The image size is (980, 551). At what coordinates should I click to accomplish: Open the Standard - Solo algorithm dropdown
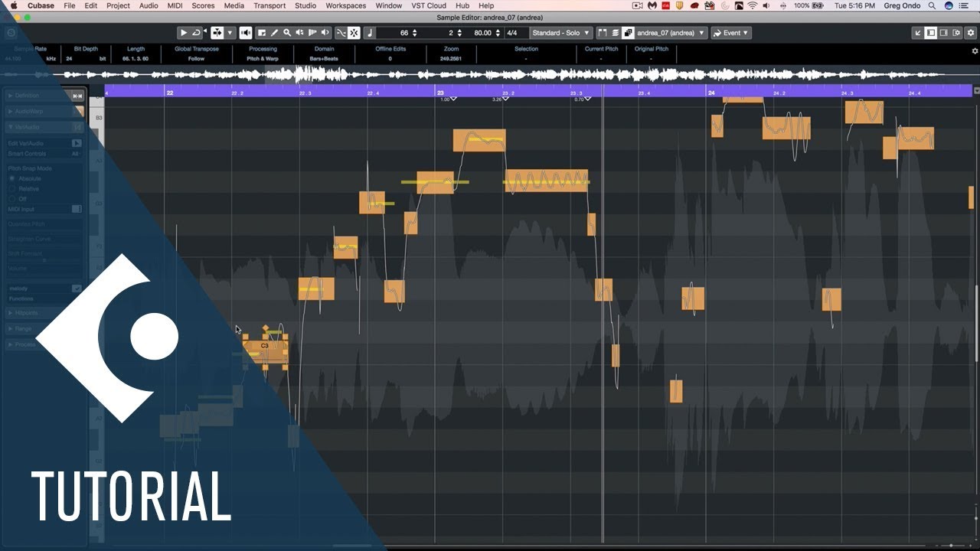point(561,33)
